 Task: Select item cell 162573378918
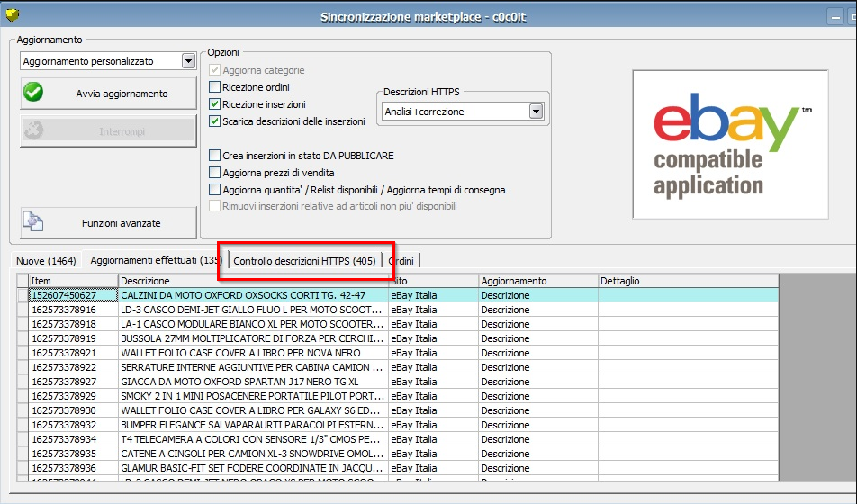(73, 324)
